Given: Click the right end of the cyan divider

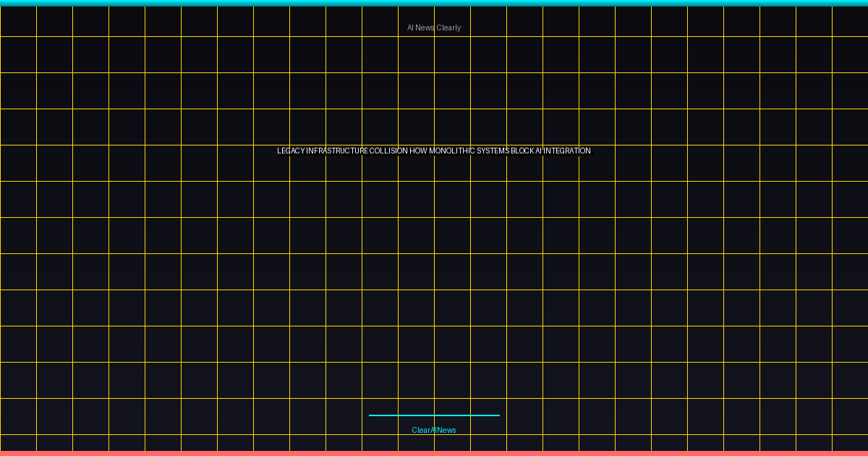Looking at the screenshot, I should click(x=498, y=415).
